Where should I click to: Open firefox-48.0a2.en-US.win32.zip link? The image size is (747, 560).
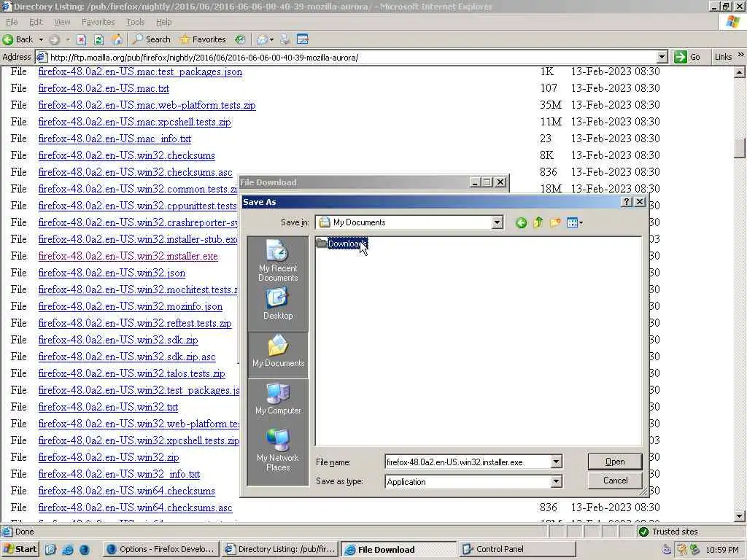tap(109, 458)
